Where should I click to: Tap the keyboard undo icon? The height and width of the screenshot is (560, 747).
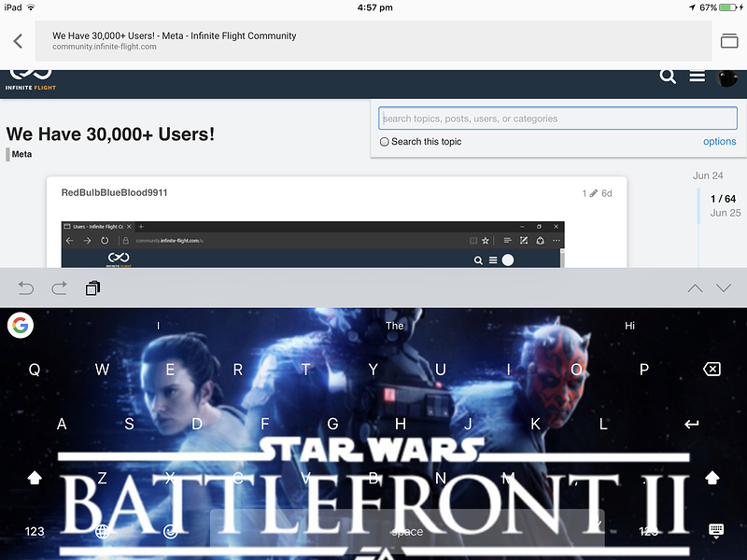(x=26, y=288)
